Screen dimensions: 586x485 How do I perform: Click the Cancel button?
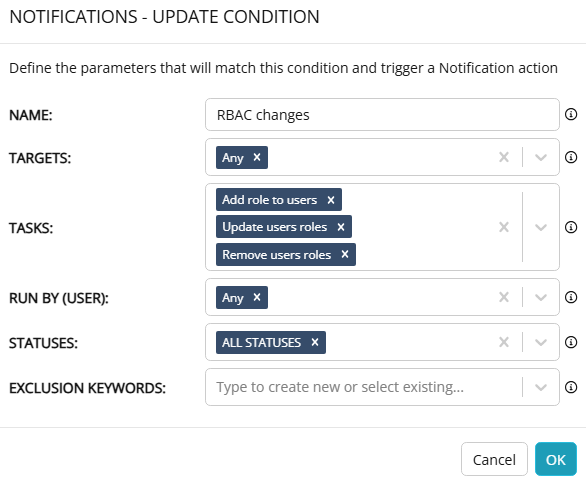coord(494,459)
